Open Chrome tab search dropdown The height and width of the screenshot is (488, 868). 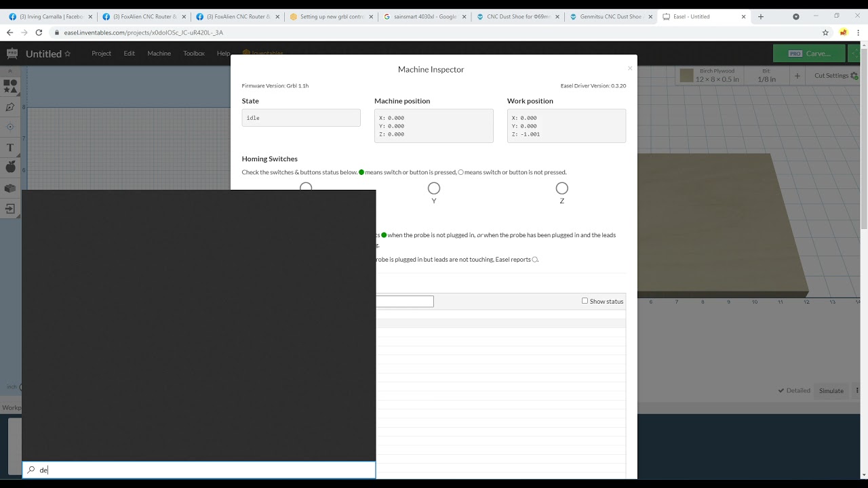796,16
